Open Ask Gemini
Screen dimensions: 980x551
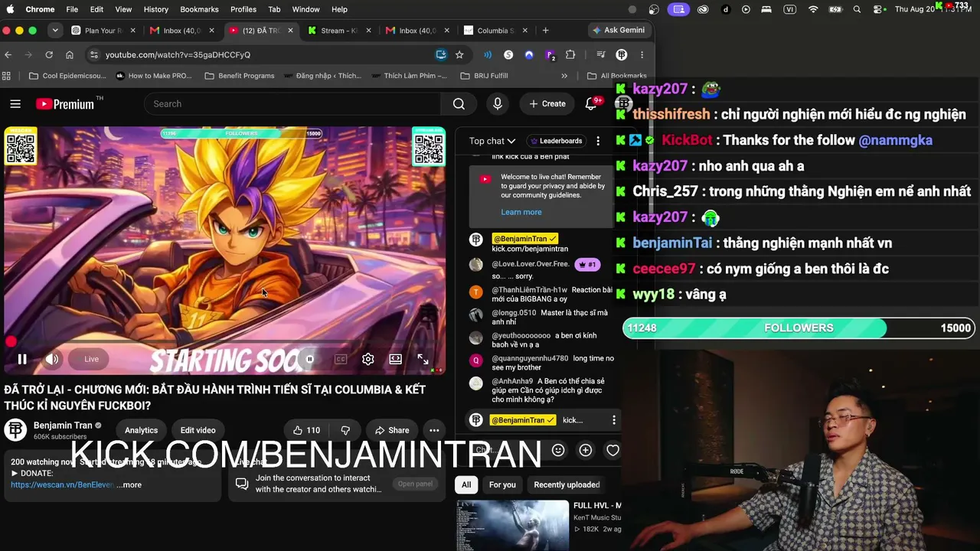[619, 30]
